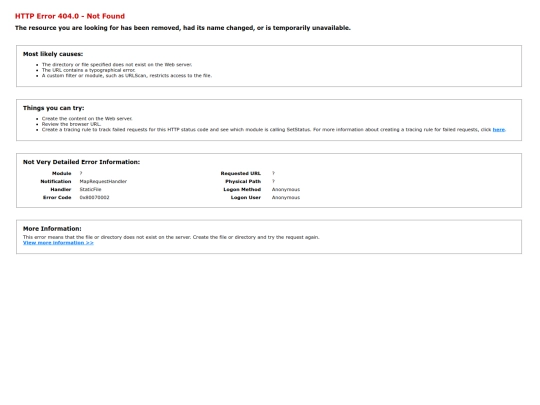Open 'View more information' link
Image resolution: width=540 pixels, height=405 pixels.
(58, 243)
